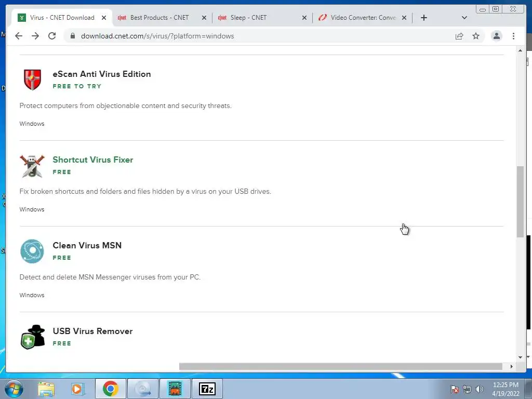Reload the current page
The image size is (532, 399).
(x=52, y=36)
